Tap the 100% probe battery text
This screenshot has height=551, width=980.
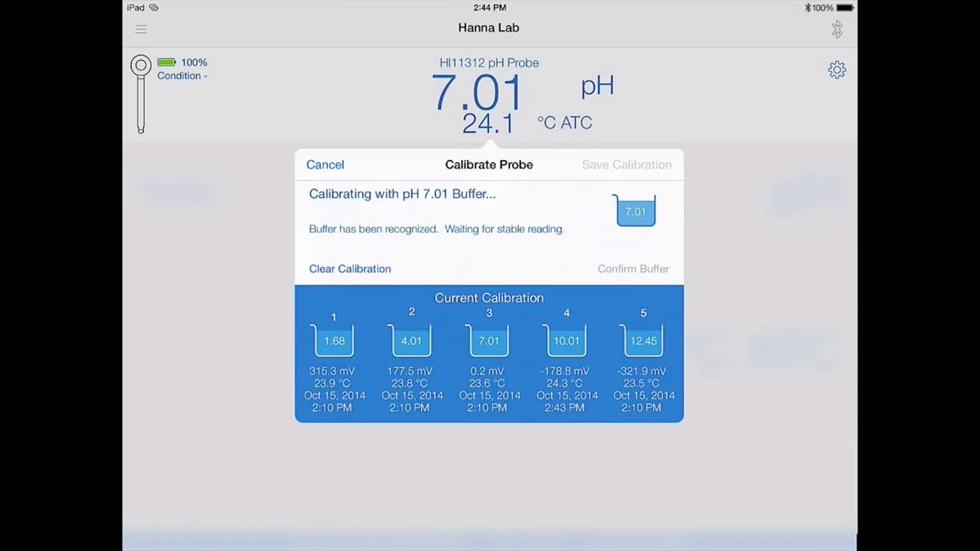coord(194,63)
